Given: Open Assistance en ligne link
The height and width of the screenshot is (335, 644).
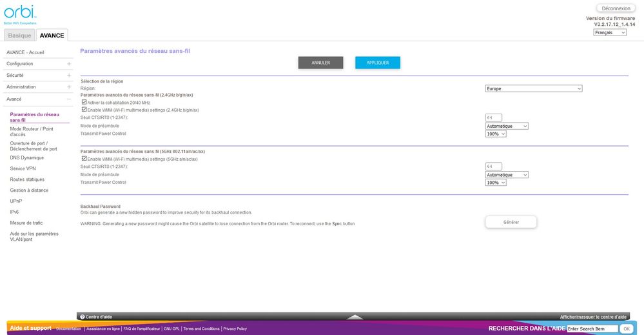Looking at the screenshot, I should tap(103, 329).
